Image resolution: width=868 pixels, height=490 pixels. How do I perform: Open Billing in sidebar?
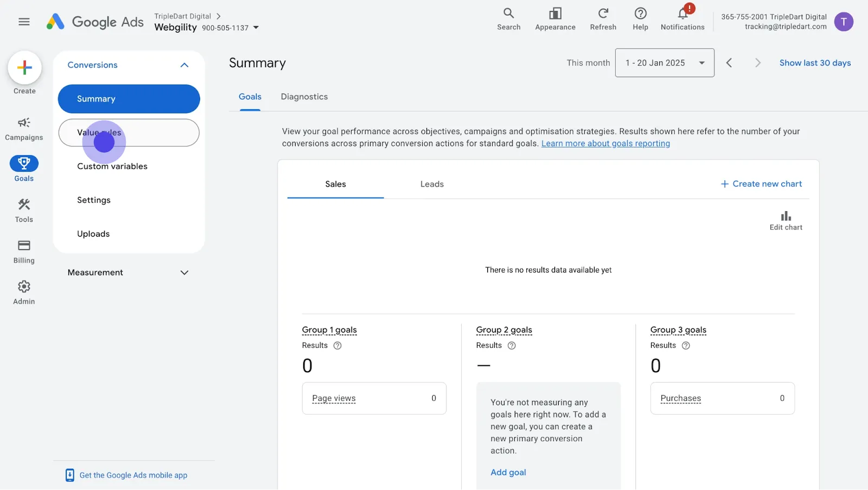24,252
